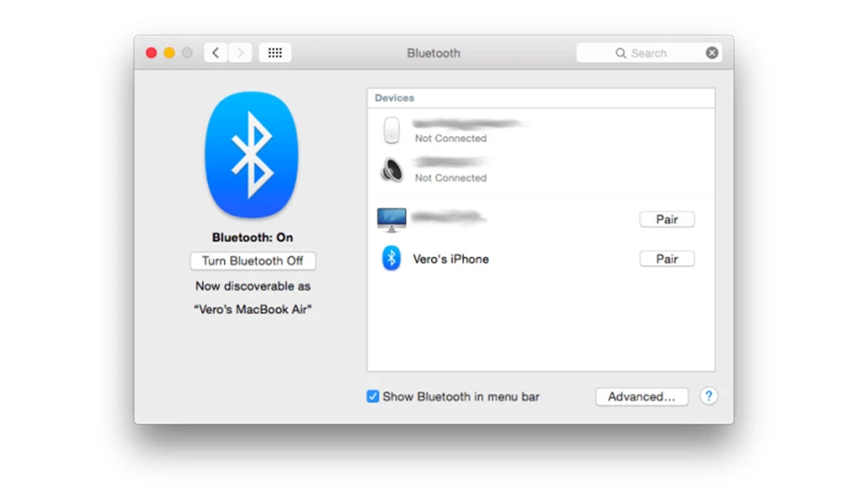This screenshot has height=503, width=868.
Task: Show all preferences grid icon
Action: click(275, 53)
